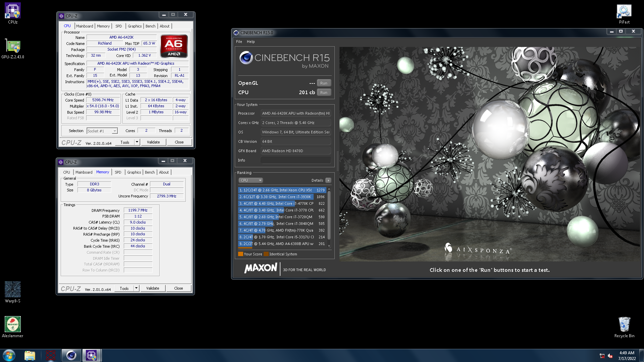Click the Info input field

coord(296,160)
